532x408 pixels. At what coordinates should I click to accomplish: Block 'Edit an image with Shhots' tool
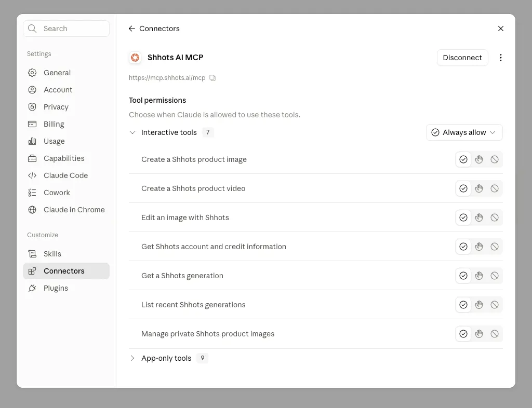[495, 217]
